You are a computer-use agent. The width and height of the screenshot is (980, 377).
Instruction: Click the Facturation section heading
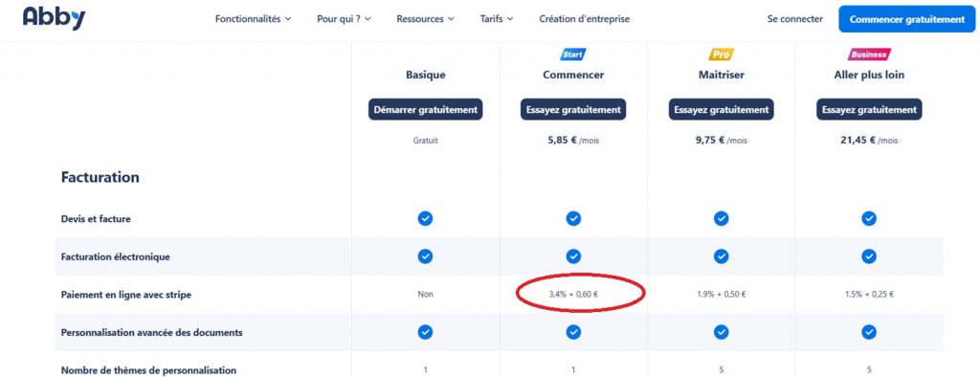point(100,178)
